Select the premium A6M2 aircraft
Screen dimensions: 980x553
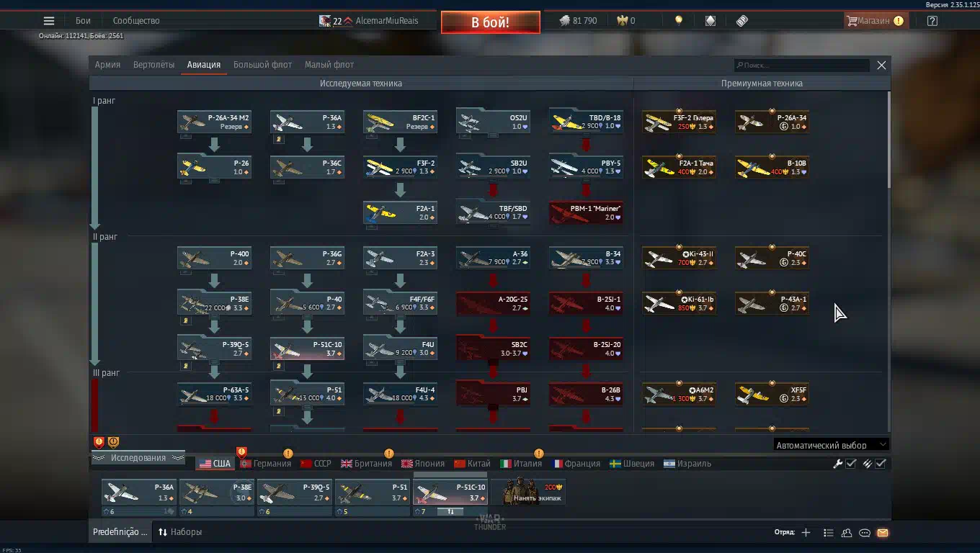[679, 394]
